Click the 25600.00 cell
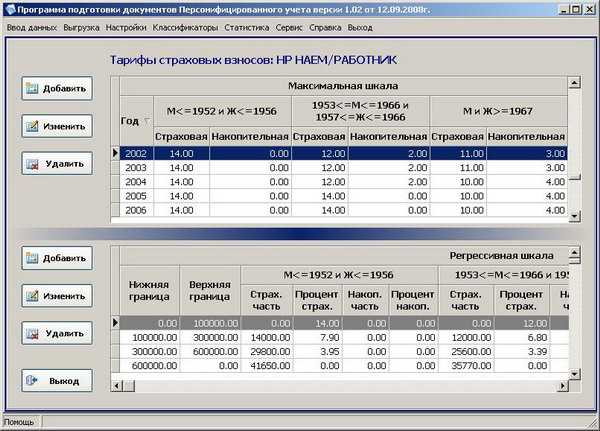Screen dimensions: 600x431 (466, 352)
